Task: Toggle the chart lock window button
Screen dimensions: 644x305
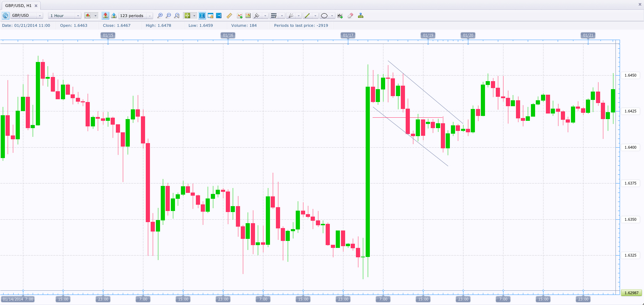Action: click(x=210, y=16)
